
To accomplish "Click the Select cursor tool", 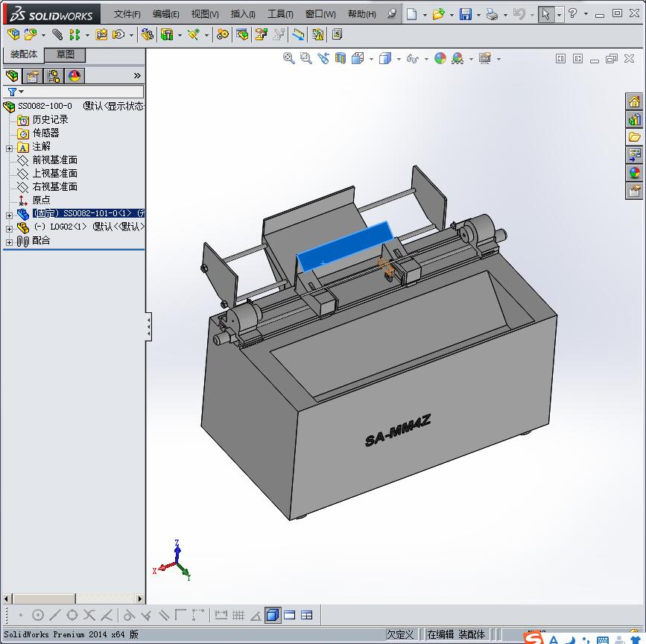I will pyautogui.click(x=546, y=14).
